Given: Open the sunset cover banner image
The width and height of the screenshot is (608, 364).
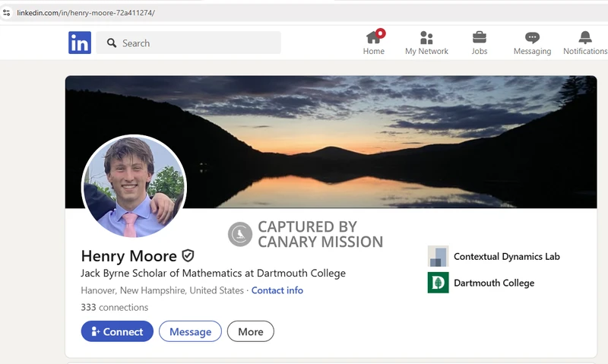Looking at the screenshot, I should (x=331, y=142).
